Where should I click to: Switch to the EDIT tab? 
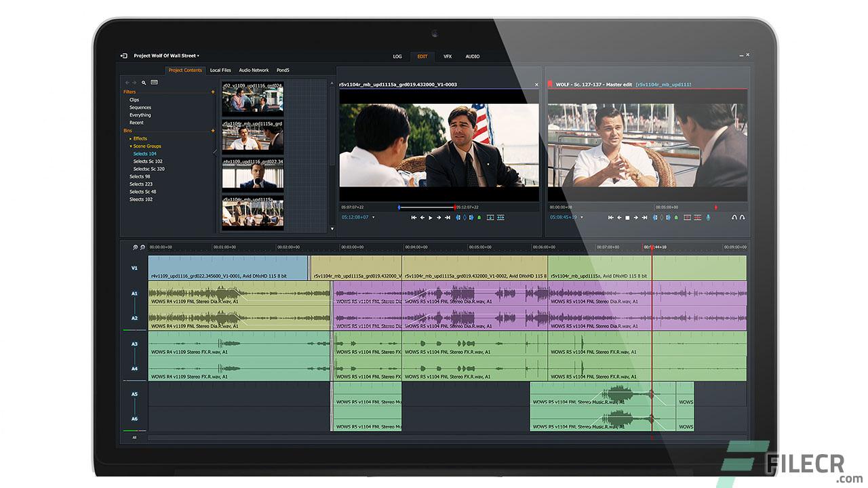[x=422, y=56]
